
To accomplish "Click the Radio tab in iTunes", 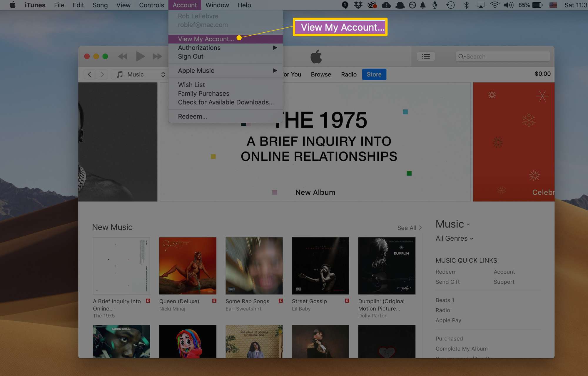I will pyautogui.click(x=348, y=74).
